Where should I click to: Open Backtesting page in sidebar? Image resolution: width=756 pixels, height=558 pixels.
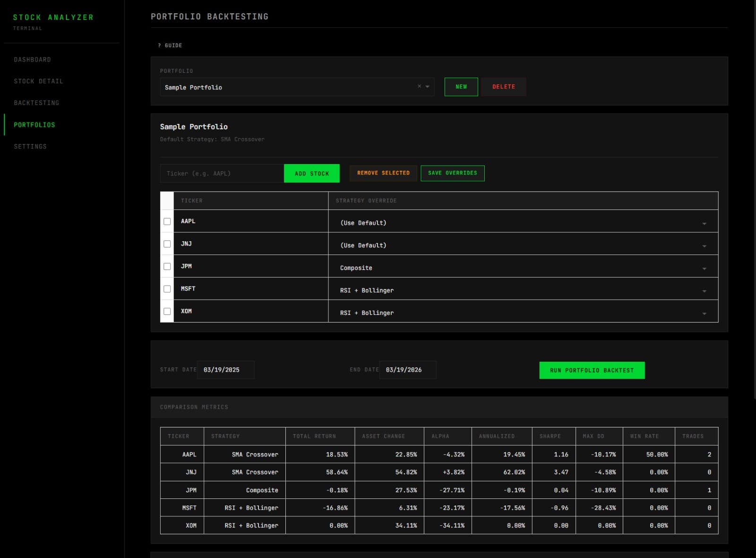(36, 103)
